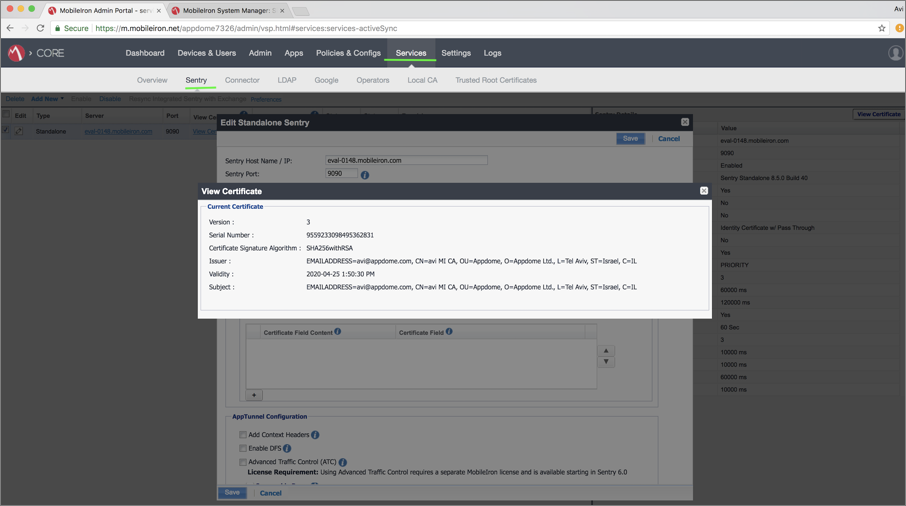The image size is (906, 506).
Task: Switch to Trusted Root Certificates tab
Action: click(x=496, y=80)
